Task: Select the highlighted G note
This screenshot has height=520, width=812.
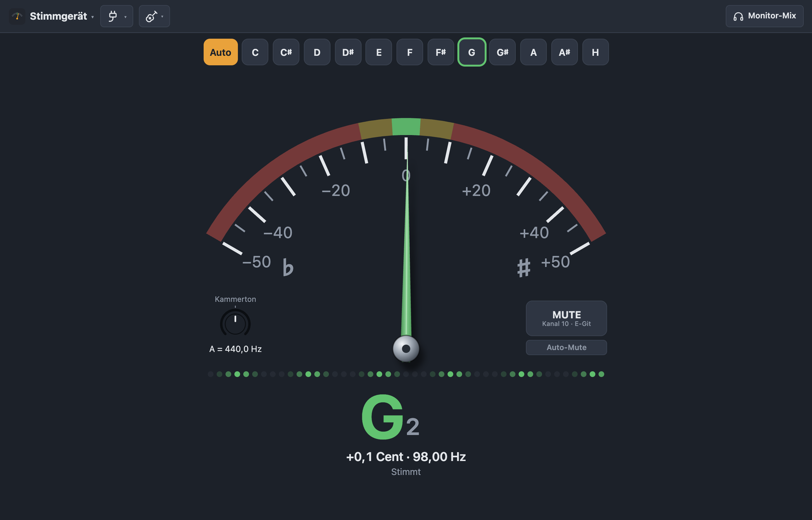Action: coord(472,52)
